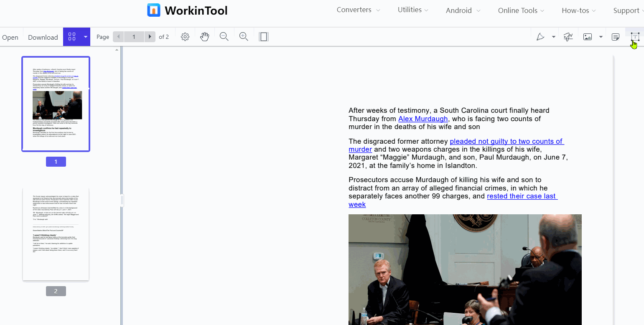644x325 pixels.
Task: Click the zoom out magnifier
Action: [224, 37]
